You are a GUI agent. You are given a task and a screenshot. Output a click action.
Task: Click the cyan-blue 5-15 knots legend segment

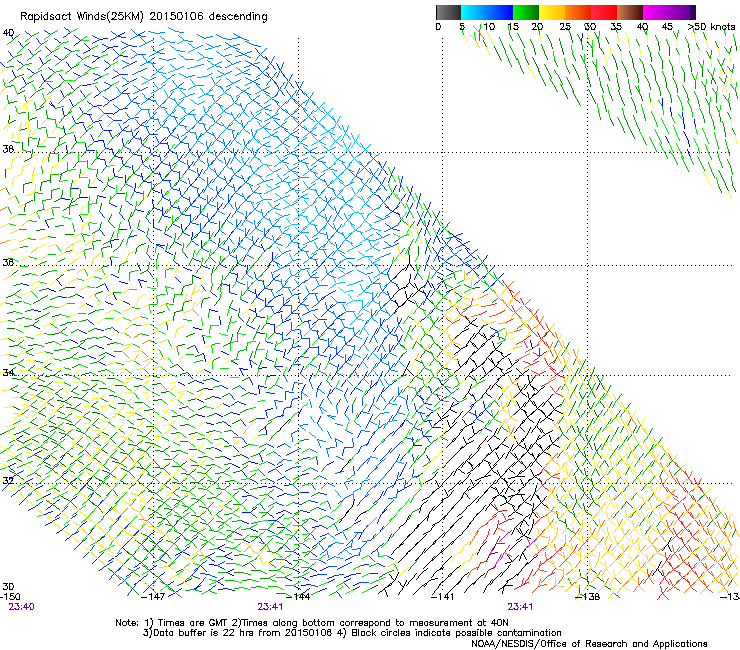(487, 12)
